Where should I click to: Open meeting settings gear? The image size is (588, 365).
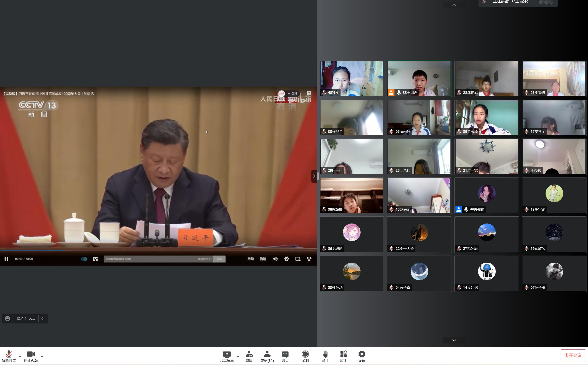(361, 354)
